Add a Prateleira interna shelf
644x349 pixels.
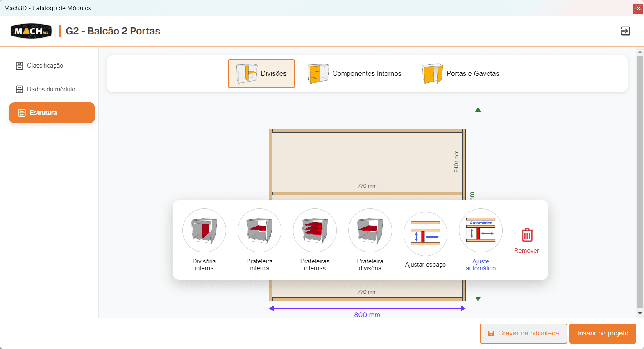coord(259,230)
